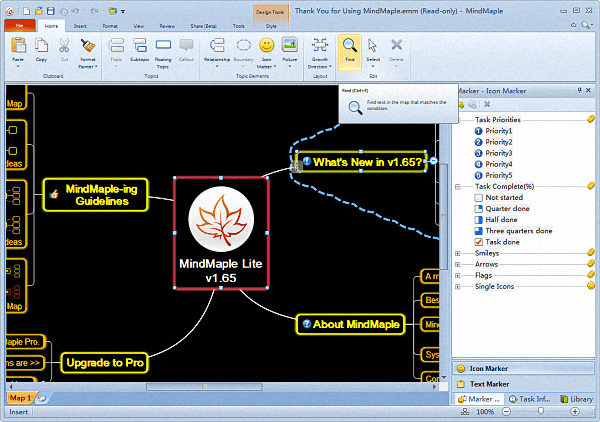Select the Three quarters done marker
This screenshot has height=422, width=600.
click(478, 231)
